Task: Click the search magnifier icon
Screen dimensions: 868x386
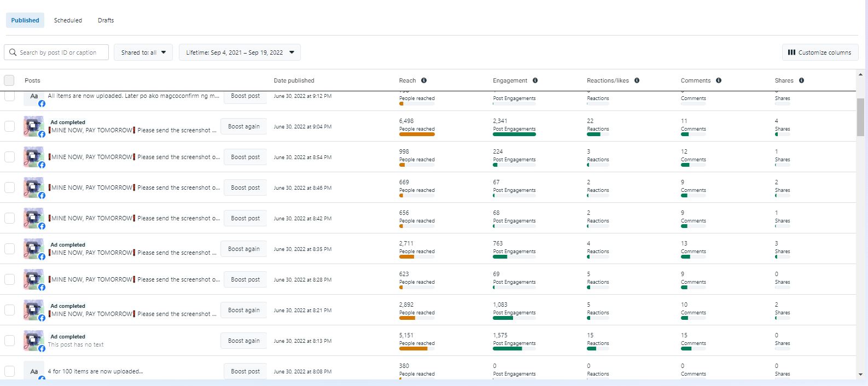Action: pyautogui.click(x=13, y=52)
